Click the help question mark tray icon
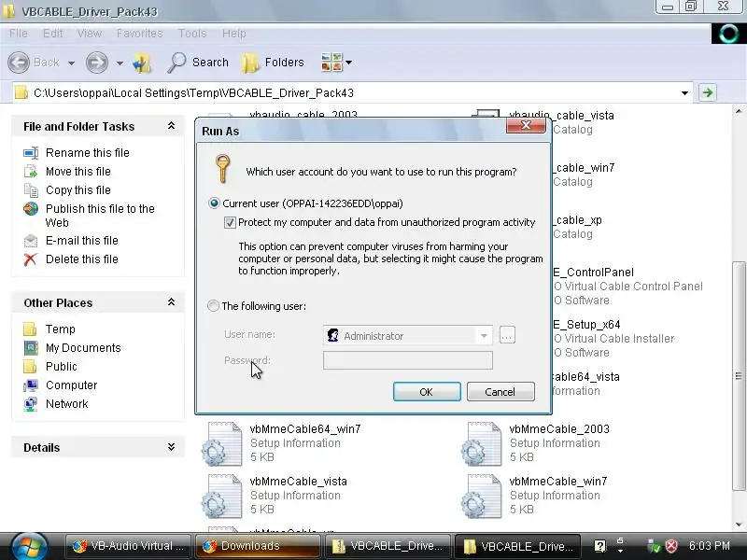The width and height of the screenshot is (747, 560). 599,546
